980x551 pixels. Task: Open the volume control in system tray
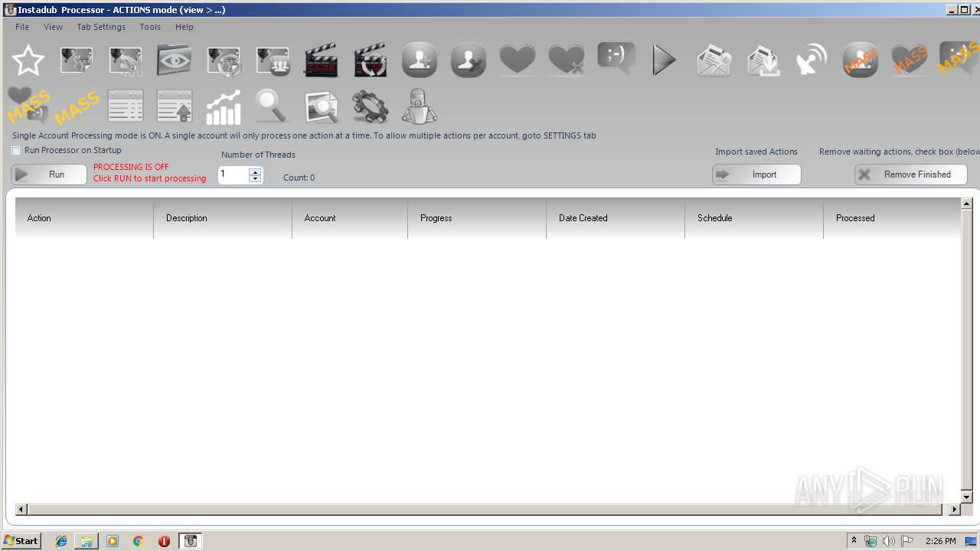click(x=888, y=541)
